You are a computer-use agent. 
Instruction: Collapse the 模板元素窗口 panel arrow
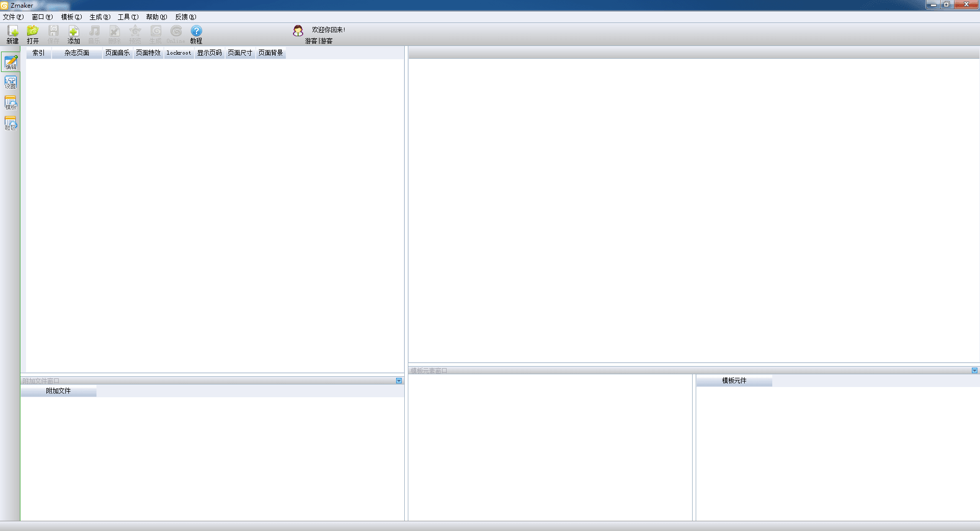(x=974, y=371)
